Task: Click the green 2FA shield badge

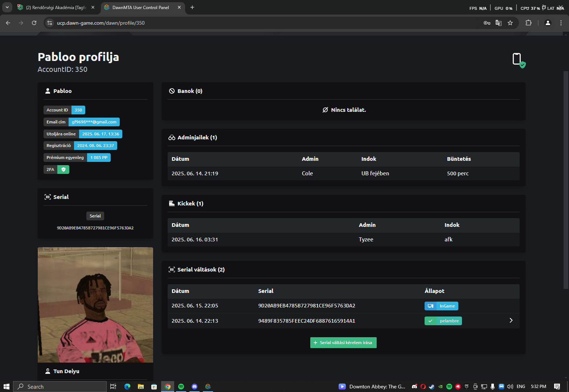Action: [x=63, y=170]
